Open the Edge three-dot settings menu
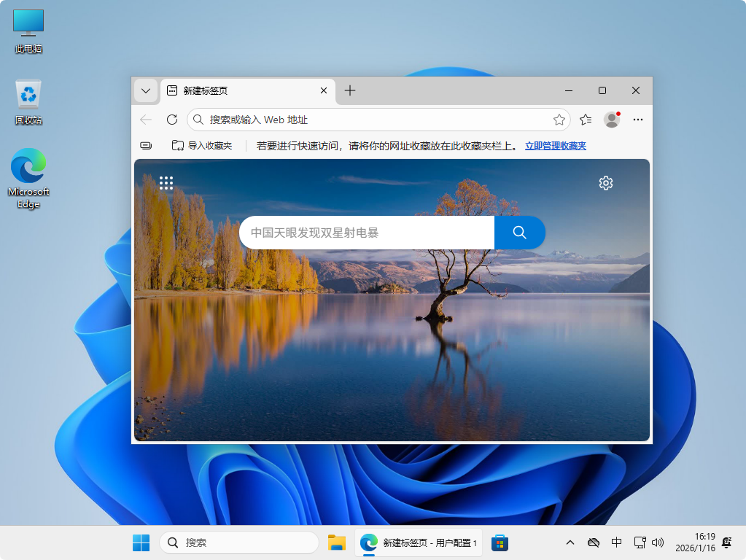 (638, 120)
